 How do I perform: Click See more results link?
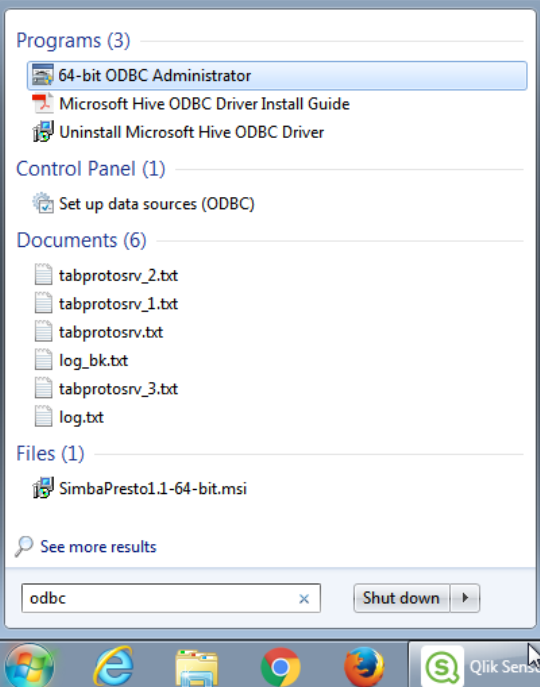tap(98, 547)
